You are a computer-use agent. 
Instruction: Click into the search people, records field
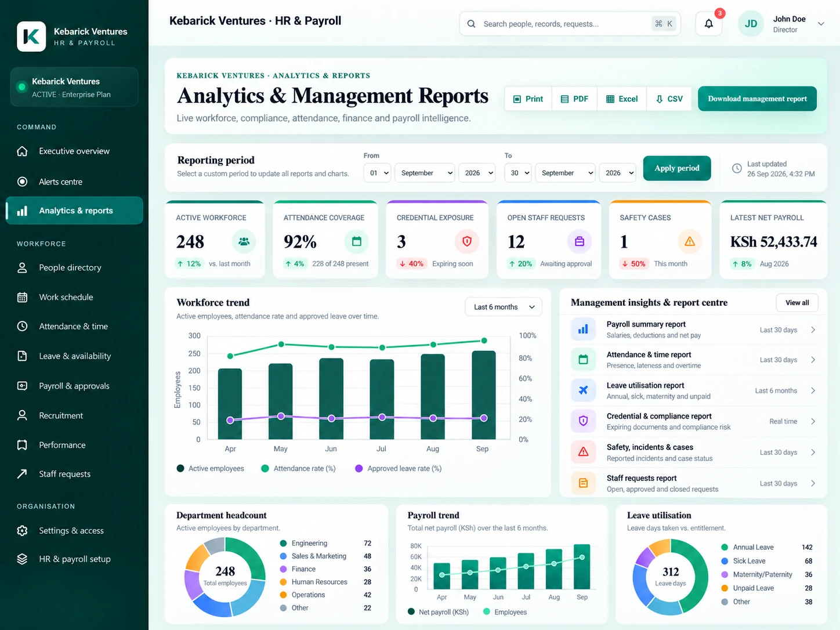pyautogui.click(x=570, y=24)
